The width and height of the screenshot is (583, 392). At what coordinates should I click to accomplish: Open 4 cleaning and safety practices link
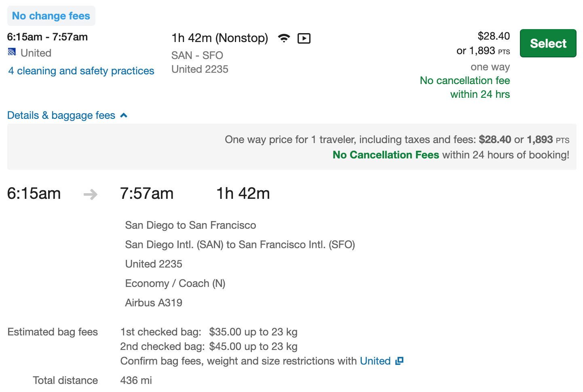coord(81,71)
